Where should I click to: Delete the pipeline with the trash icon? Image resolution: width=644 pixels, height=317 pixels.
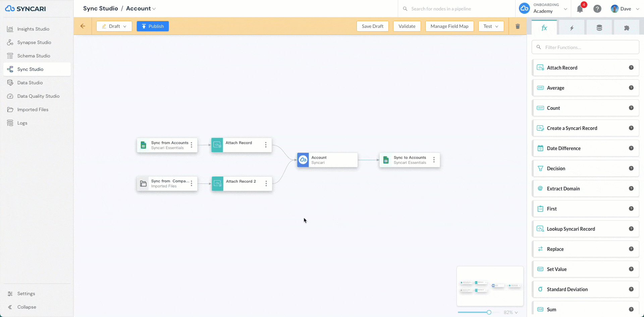[518, 26]
